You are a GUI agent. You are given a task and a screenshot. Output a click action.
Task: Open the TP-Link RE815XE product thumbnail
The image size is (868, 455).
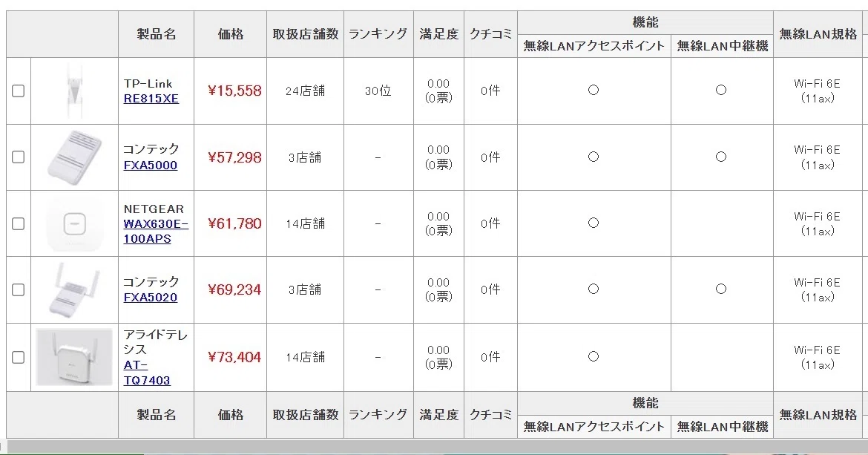click(x=74, y=91)
